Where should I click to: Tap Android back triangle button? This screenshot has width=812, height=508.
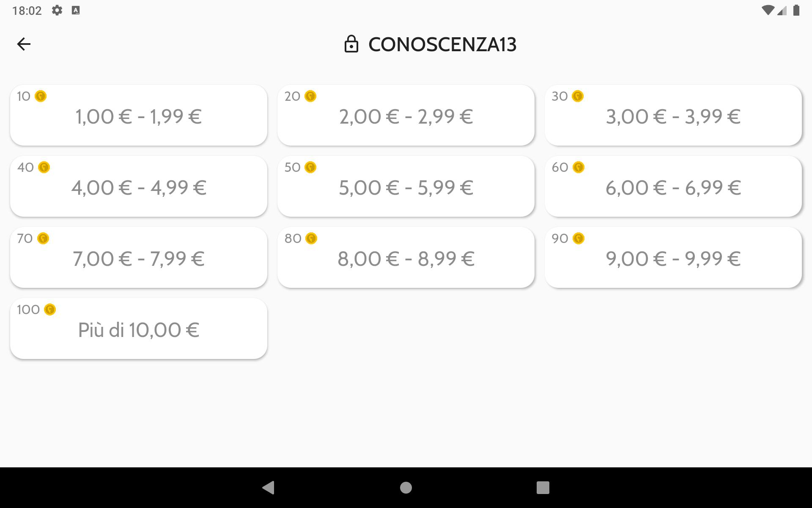click(269, 488)
